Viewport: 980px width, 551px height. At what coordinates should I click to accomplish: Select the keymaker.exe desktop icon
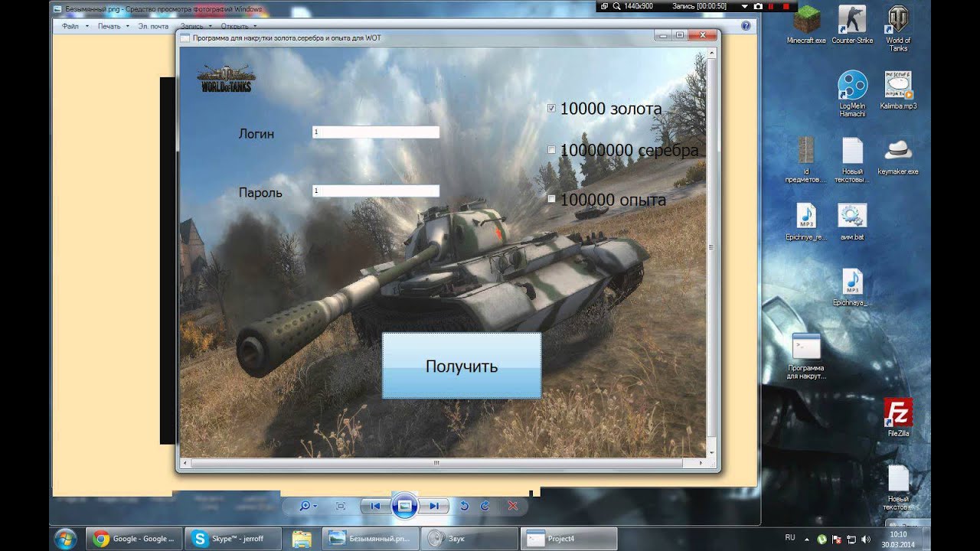click(898, 155)
